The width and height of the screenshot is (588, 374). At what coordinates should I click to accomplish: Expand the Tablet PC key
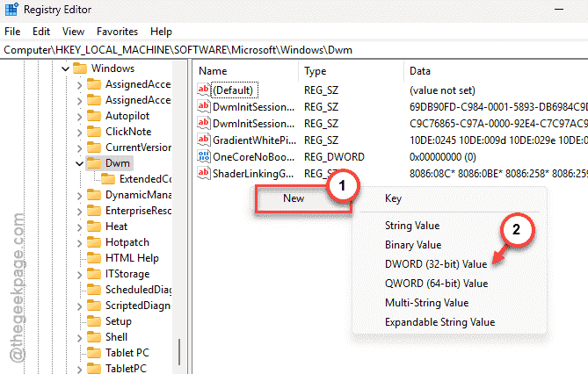[x=79, y=353]
